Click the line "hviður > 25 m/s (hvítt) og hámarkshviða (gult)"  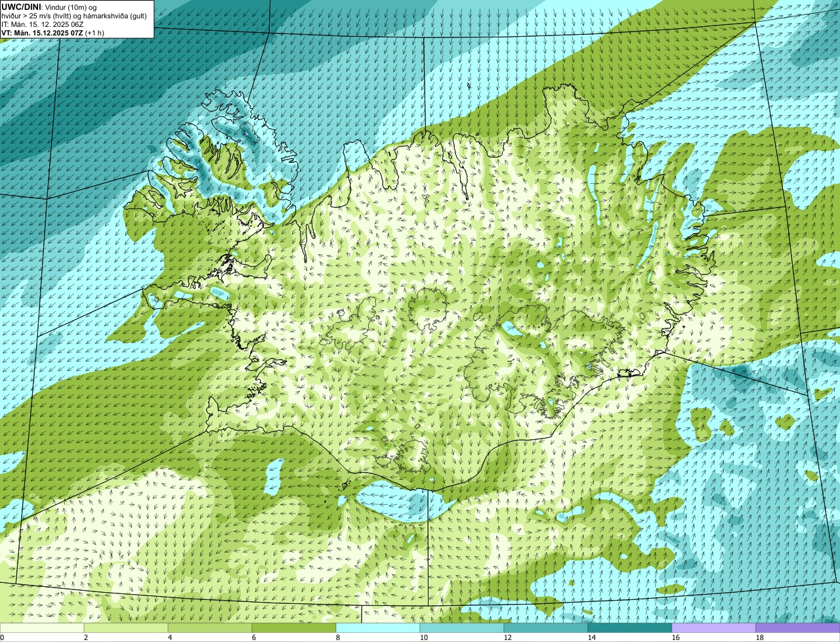[x=74, y=16]
